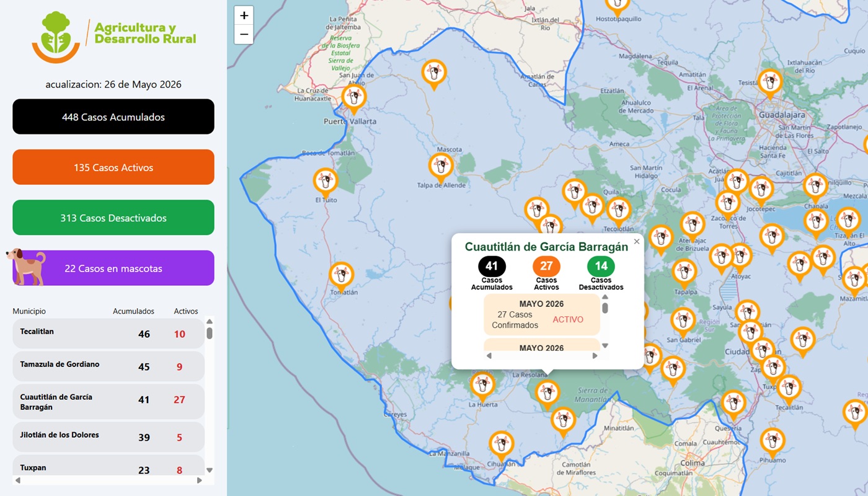Click the popup's scroll-left arrow

point(489,356)
